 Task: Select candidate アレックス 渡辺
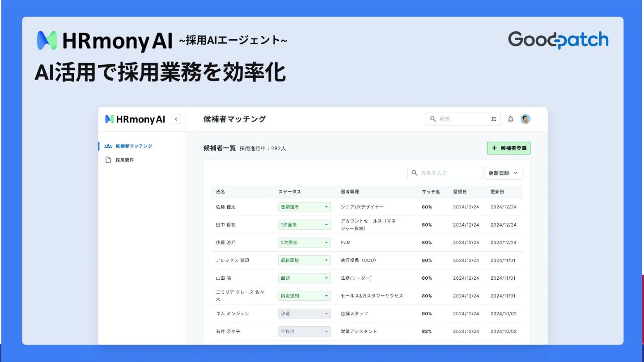click(x=233, y=260)
